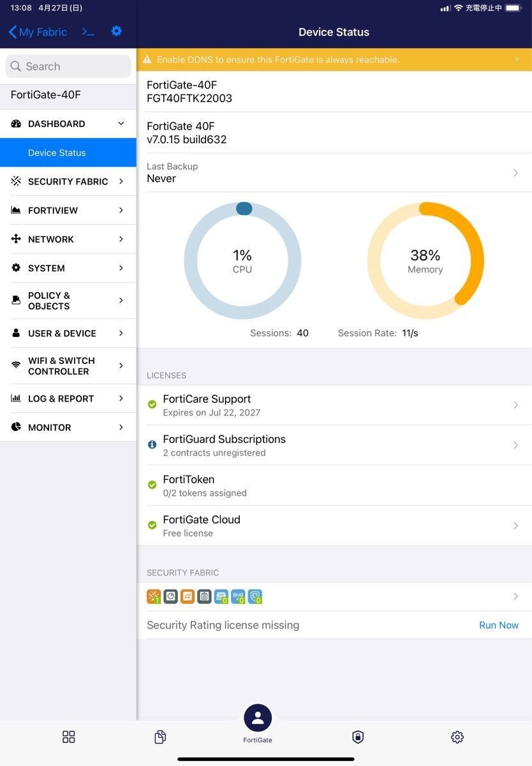Screen dimensions: 532x766
Task: Click the dark clock fabric device icon
Action: tap(170, 596)
